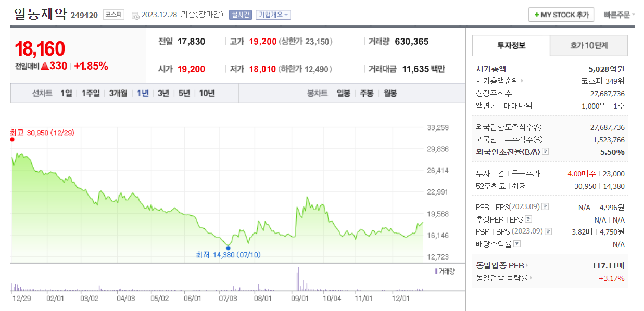The height and width of the screenshot is (311, 644).
Task: Open the 동일업종 등락률 link
Action: 502,278
